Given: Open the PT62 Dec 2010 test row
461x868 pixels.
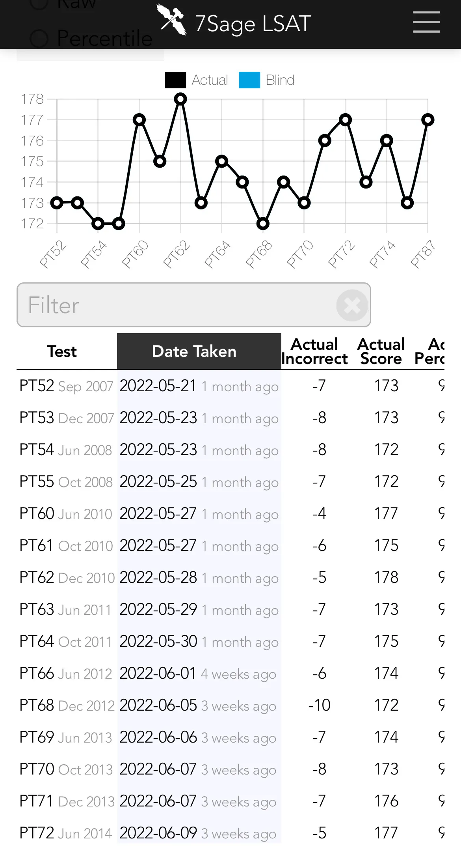Looking at the screenshot, I should pos(37,577).
